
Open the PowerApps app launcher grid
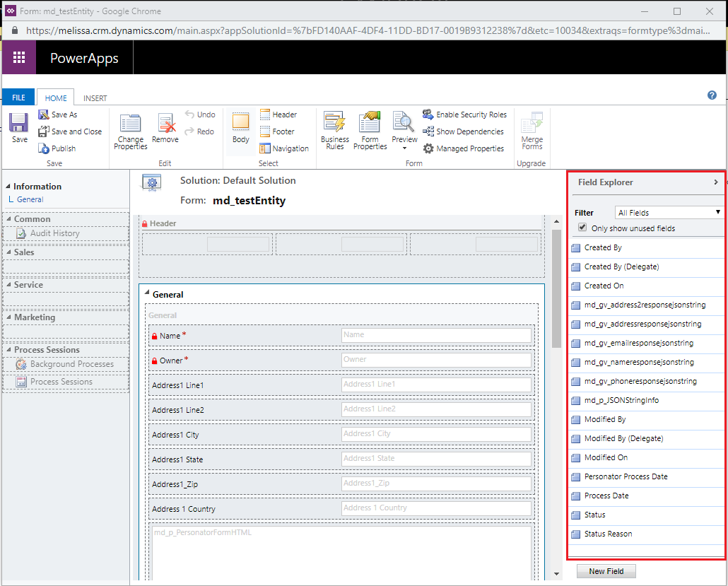(x=19, y=57)
